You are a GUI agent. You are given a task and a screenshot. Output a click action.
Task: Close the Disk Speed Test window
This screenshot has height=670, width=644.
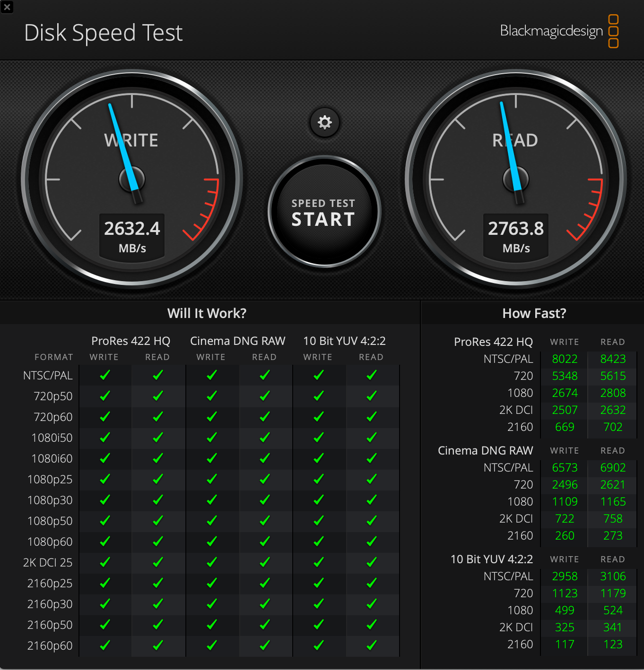pyautogui.click(x=7, y=7)
